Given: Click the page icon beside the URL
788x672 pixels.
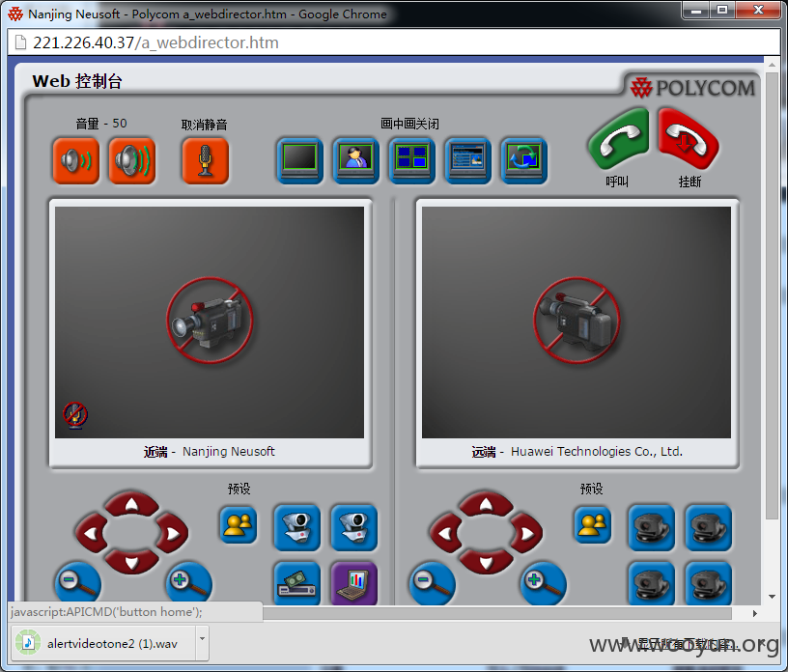Looking at the screenshot, I should pos(20,42).
